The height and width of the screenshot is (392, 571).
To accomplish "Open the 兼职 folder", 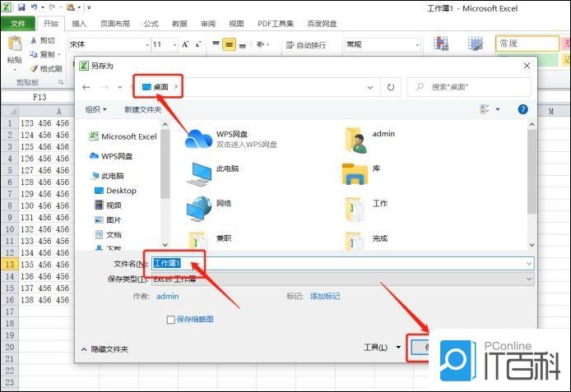I will [197, 240].
